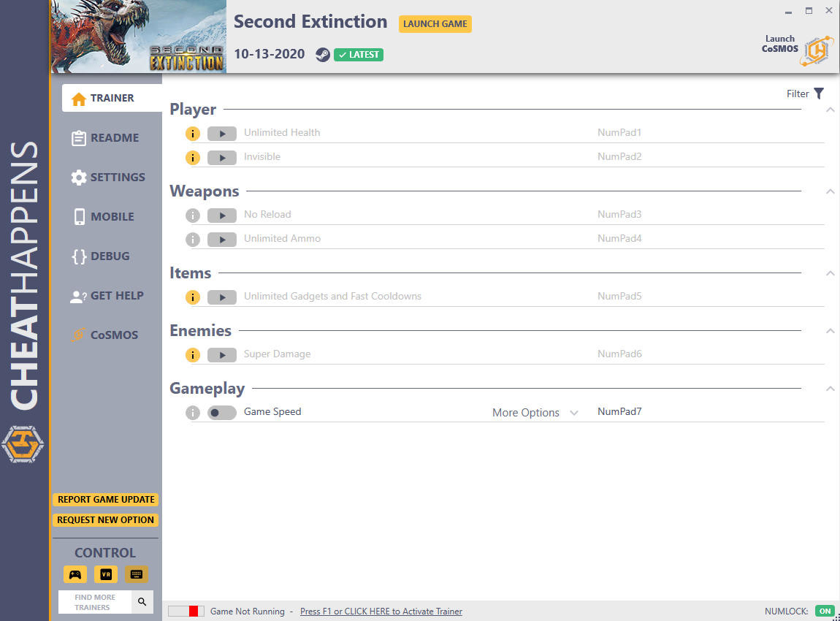Click the activate trainer link
Image resolution: width=840 pixels, height=621 pixels.
pyautogui.click(x=381, y=612)
